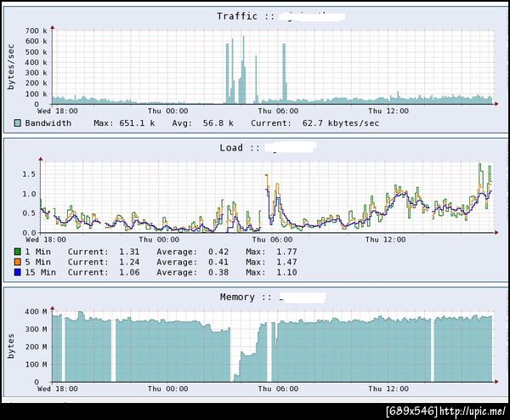Click '700 k' tick on Traffic axis
This screenshot has width=510, height=420.
[x=36, y=31]
